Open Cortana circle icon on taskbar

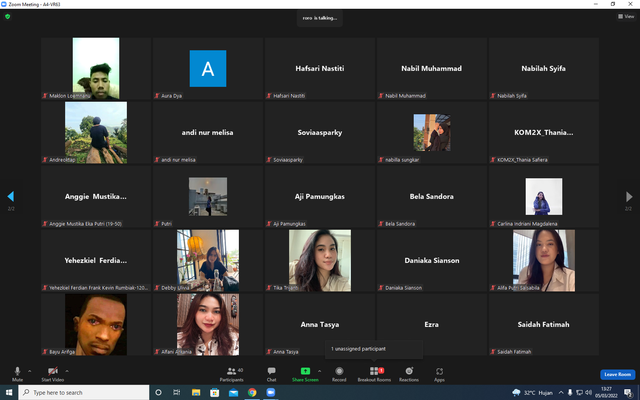158,392
